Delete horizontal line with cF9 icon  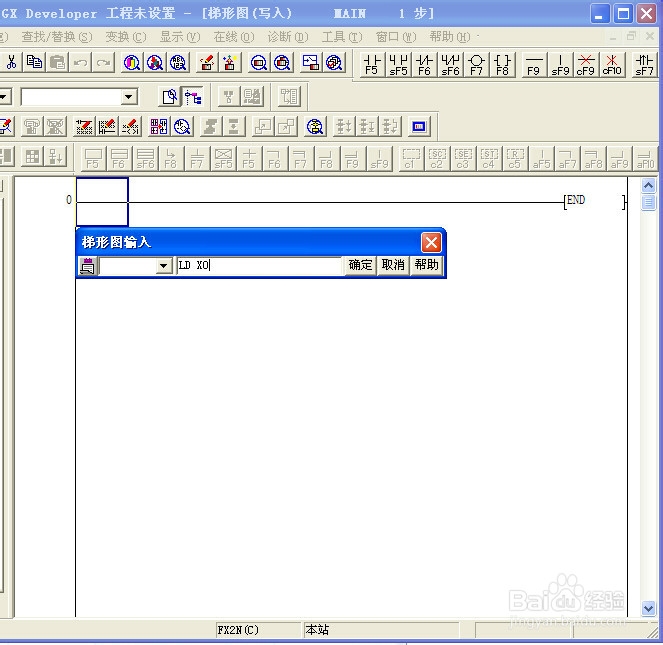tap(586, 65)
